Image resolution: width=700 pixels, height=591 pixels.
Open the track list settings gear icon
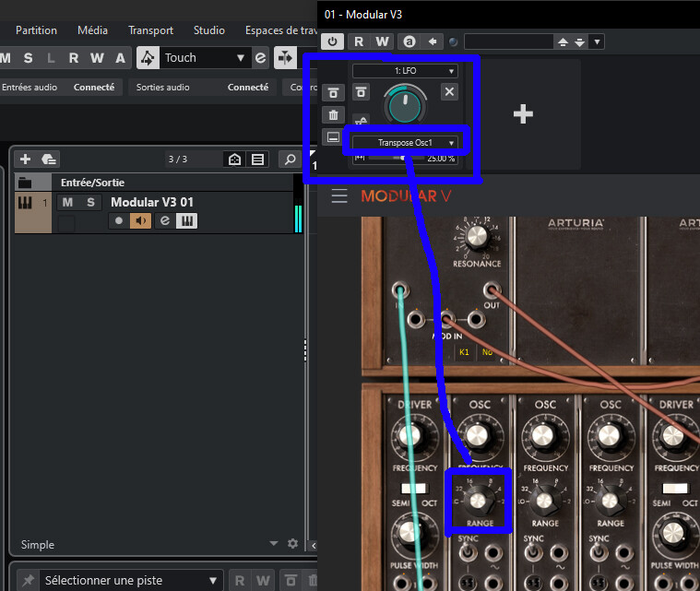(293, 543)
